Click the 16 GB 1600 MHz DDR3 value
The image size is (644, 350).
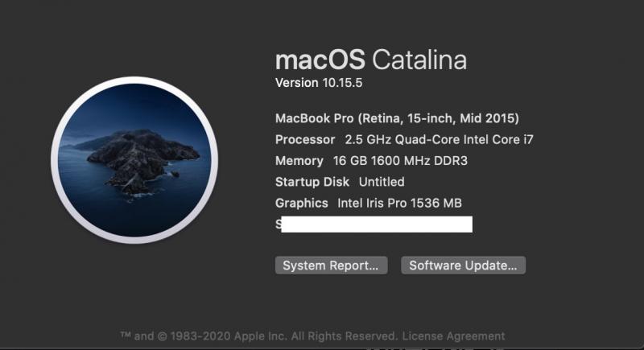[400, 161]
